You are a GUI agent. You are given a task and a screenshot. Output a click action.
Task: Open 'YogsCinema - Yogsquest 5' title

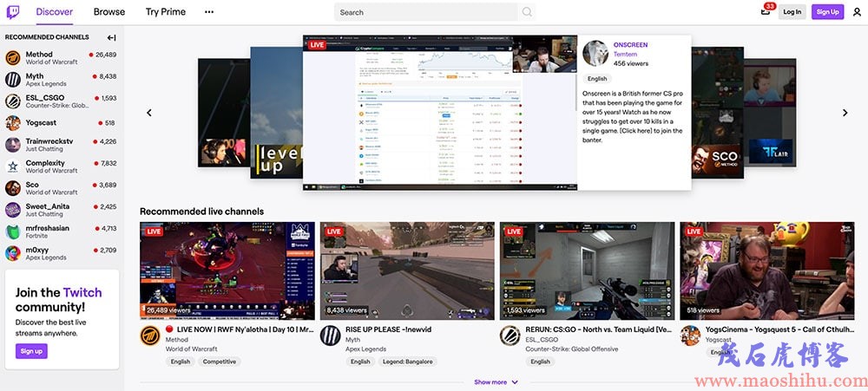click(x=779, y=329)
